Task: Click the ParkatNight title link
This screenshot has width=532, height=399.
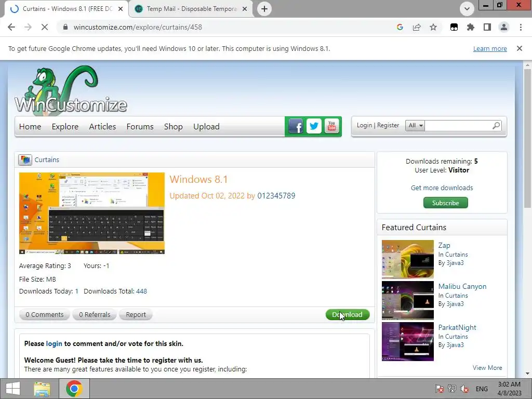Action: (x=457, y=327)
